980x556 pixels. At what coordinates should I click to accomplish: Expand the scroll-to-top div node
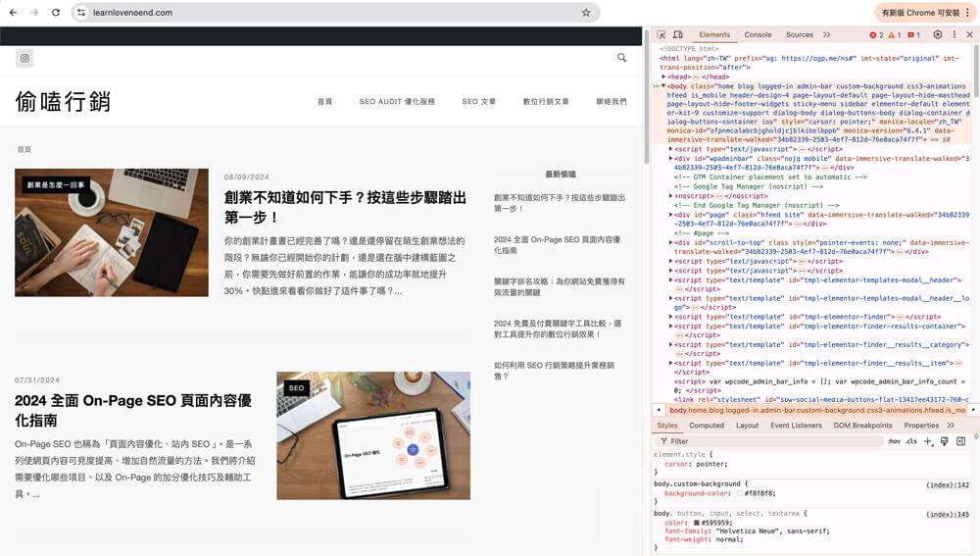[x=670, y=242]
